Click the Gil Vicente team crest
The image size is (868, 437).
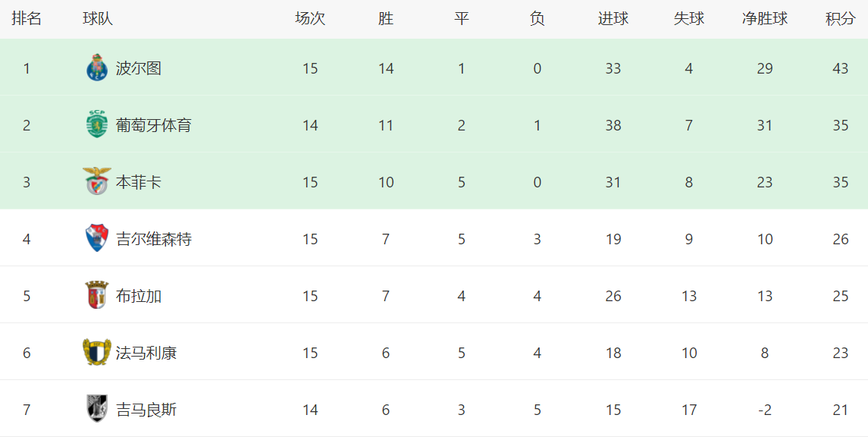click(97, 239)
